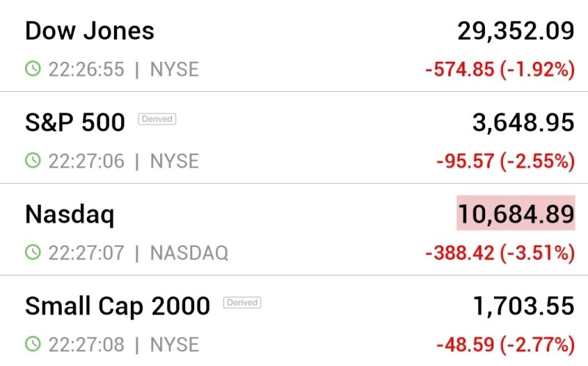This screenshot has height=366, width=588.
Task: Open the S&P 500 index name
Action: click(x=75, y=122)
